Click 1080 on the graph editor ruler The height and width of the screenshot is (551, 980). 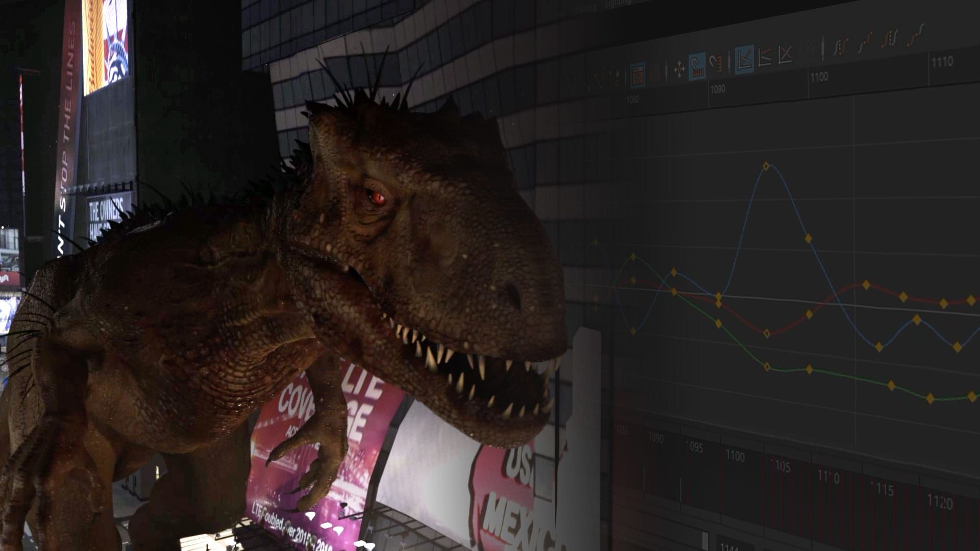632,100
